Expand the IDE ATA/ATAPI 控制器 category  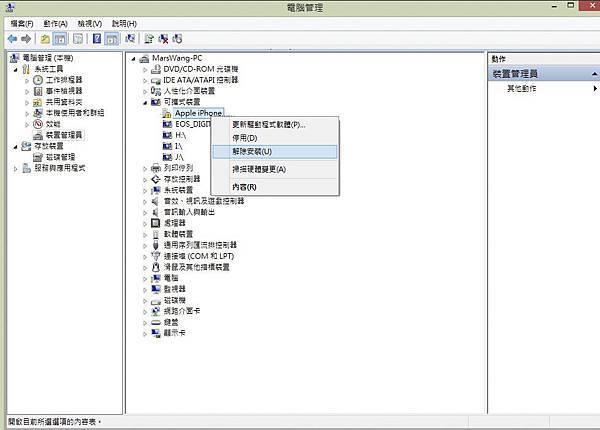pos(145,81)
